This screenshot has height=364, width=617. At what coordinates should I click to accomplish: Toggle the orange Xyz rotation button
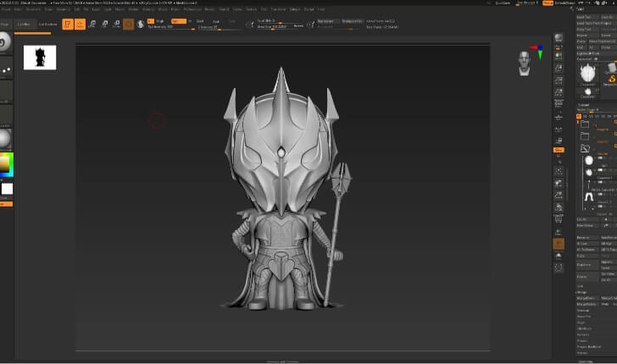[x=559, y=150]
